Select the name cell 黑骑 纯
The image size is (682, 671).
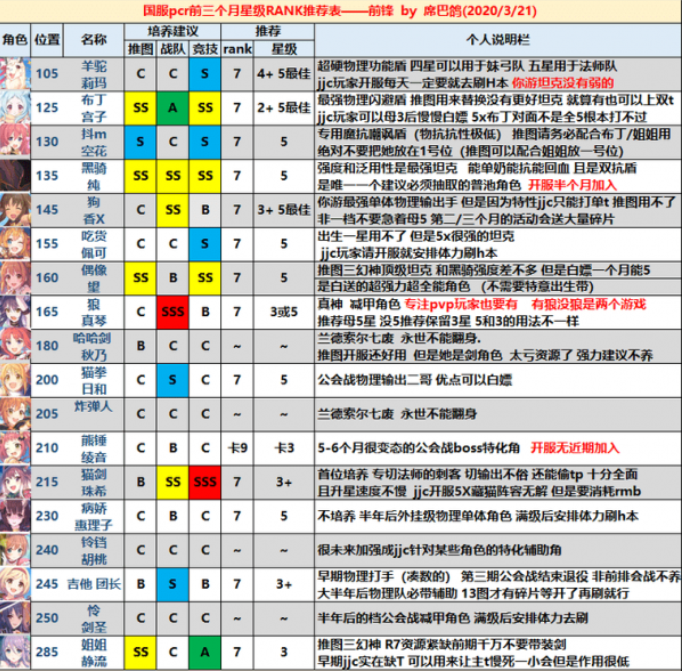point(94,176)
